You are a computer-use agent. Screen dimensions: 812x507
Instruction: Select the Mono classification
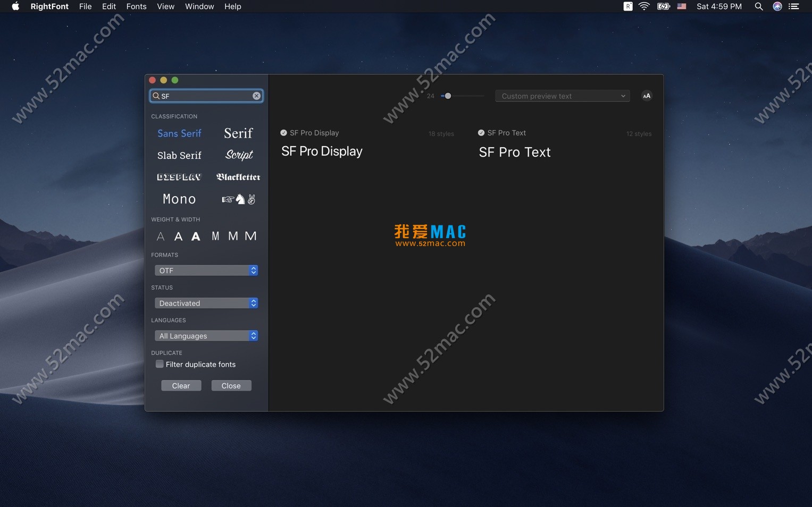[179, 199]
